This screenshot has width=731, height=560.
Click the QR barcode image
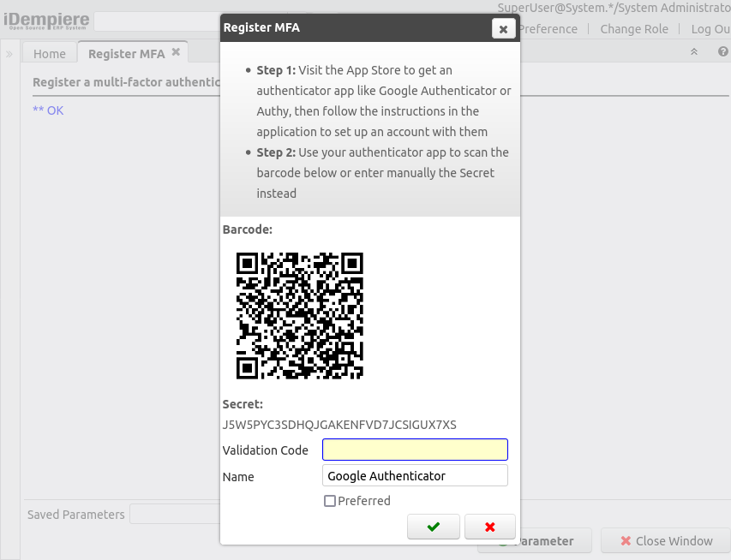tap(299, 316)
